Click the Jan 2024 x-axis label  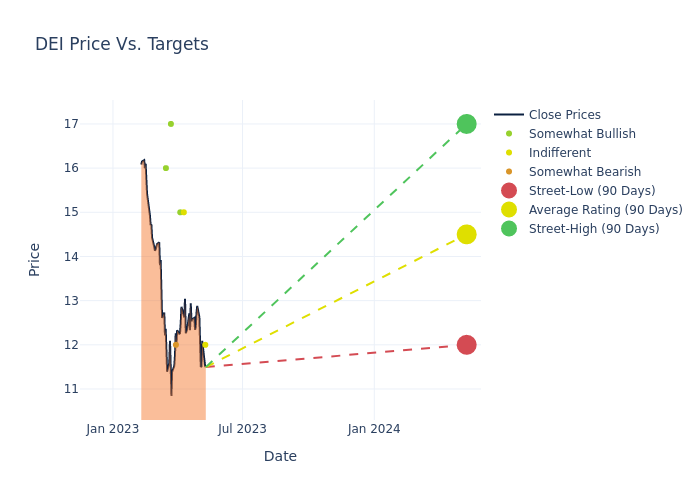[374, 429]
